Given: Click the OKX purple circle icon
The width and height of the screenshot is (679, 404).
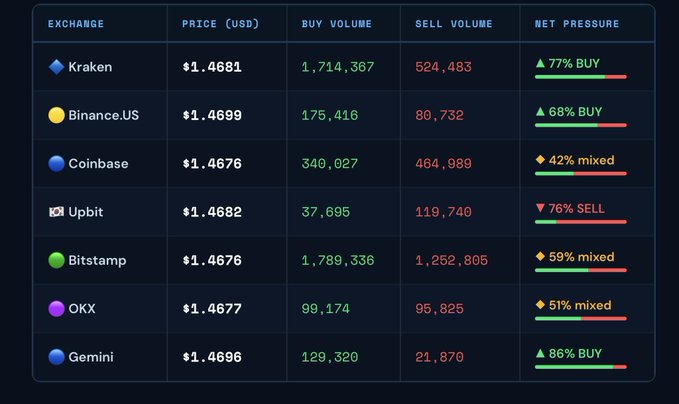Looking at the screenshot, I should click(x=56, y=309).
